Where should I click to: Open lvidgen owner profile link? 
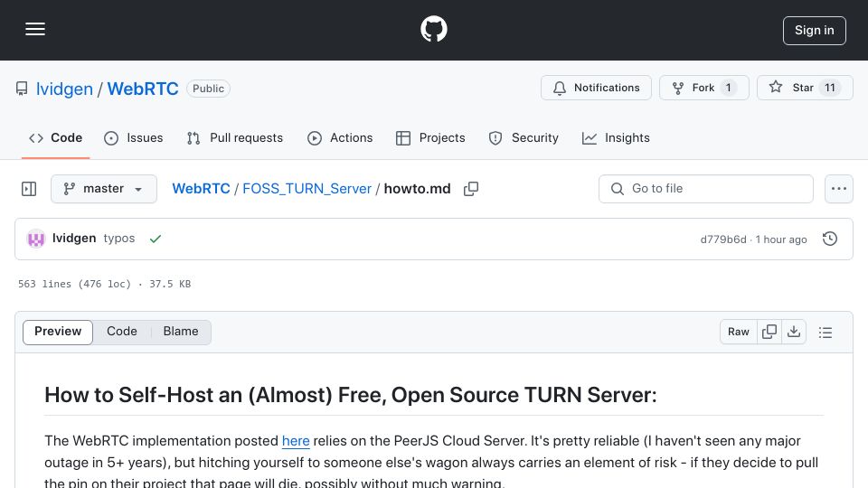64,89
